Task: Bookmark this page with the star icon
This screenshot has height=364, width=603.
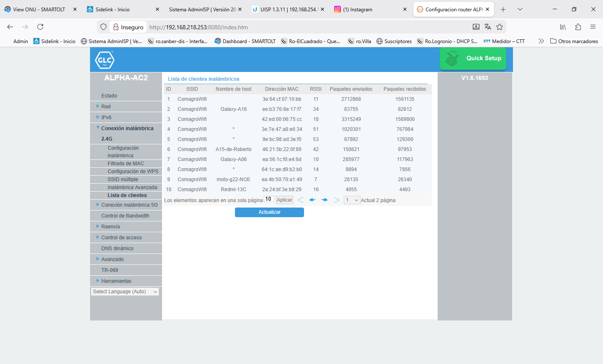Action: coord(500,27)
